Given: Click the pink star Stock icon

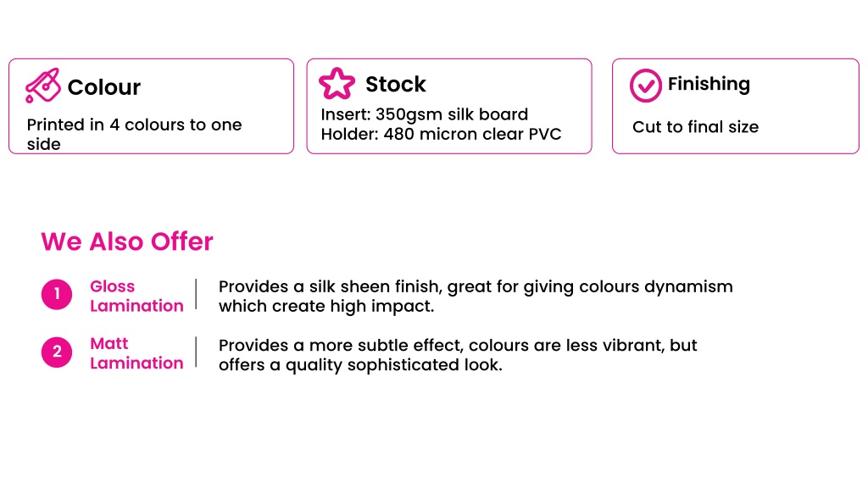Looking at the screenshot, I should pyautogui.click(x=337, y=84).
